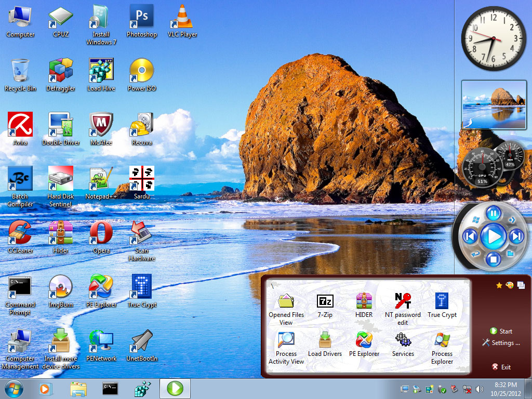Launch UnetBootIn desktop shortcut
The image size is (532, 399).
[x=141, y=345]
